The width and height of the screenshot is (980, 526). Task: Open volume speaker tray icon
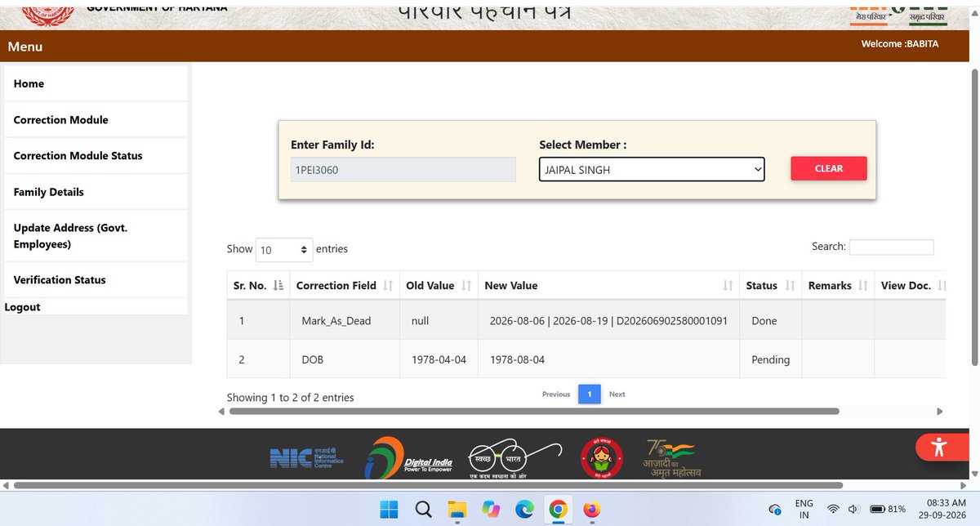854,510
